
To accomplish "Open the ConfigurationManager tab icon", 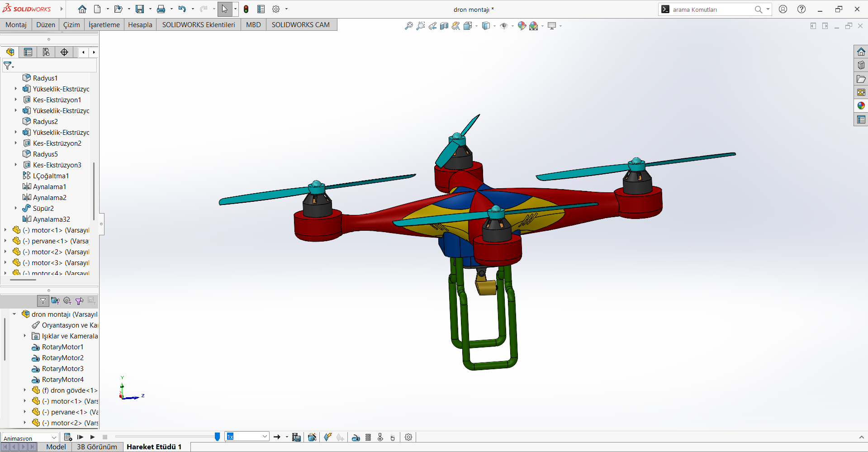I will pos(46,52).
